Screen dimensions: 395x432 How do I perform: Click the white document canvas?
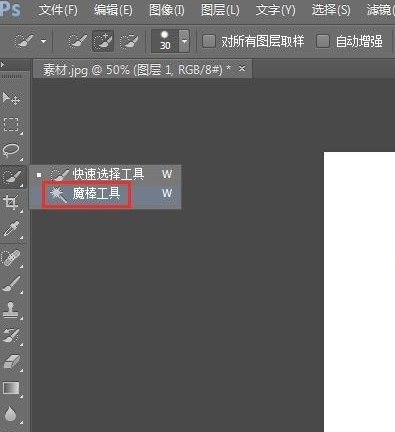coord(359,292)
